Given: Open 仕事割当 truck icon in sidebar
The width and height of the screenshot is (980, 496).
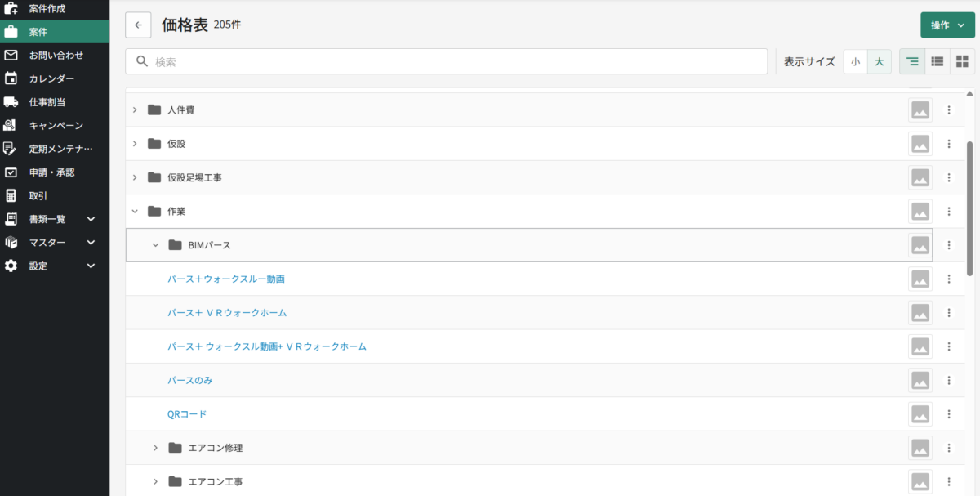Looking at the screenshot, I should pos(11,102).
